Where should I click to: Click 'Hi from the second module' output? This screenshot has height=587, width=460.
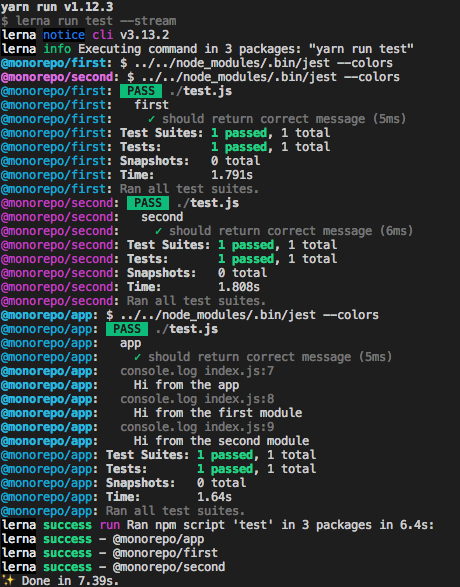221,441
